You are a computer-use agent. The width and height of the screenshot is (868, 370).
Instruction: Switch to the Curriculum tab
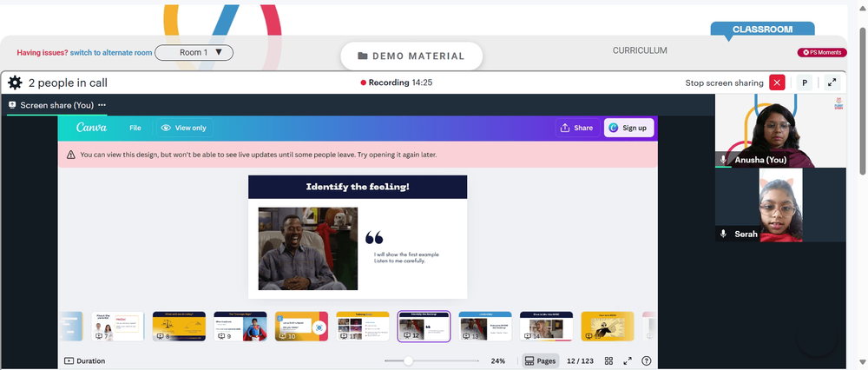point(640,50)
